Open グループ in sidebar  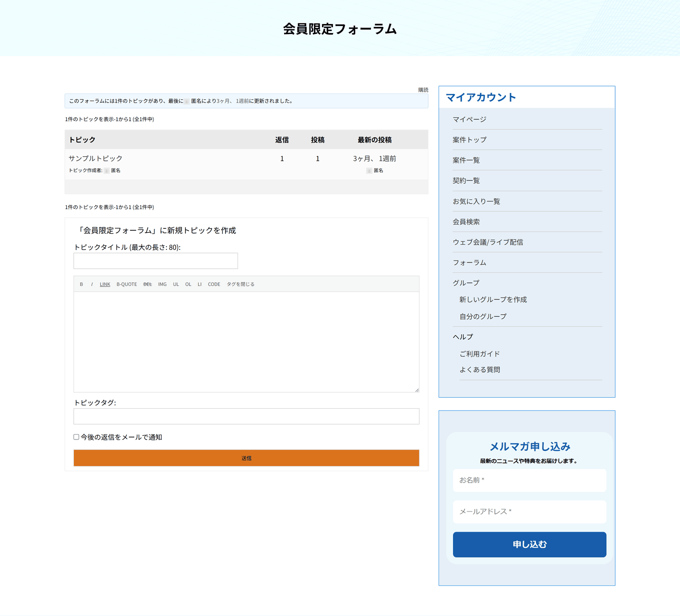[x=466, y=283]
